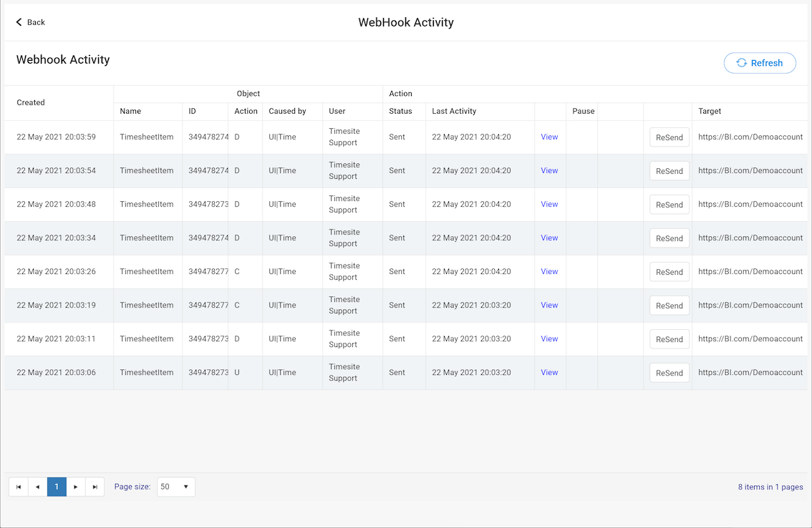Select the Sent status in the 20:03:48 row
The image size is (812, 528).
point(397,205)
